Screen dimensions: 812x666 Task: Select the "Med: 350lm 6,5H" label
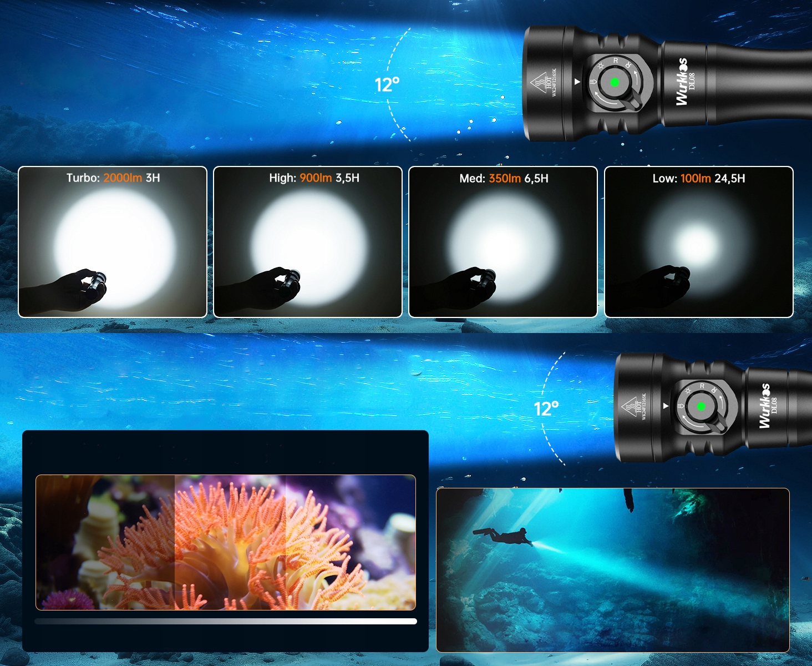504,179
